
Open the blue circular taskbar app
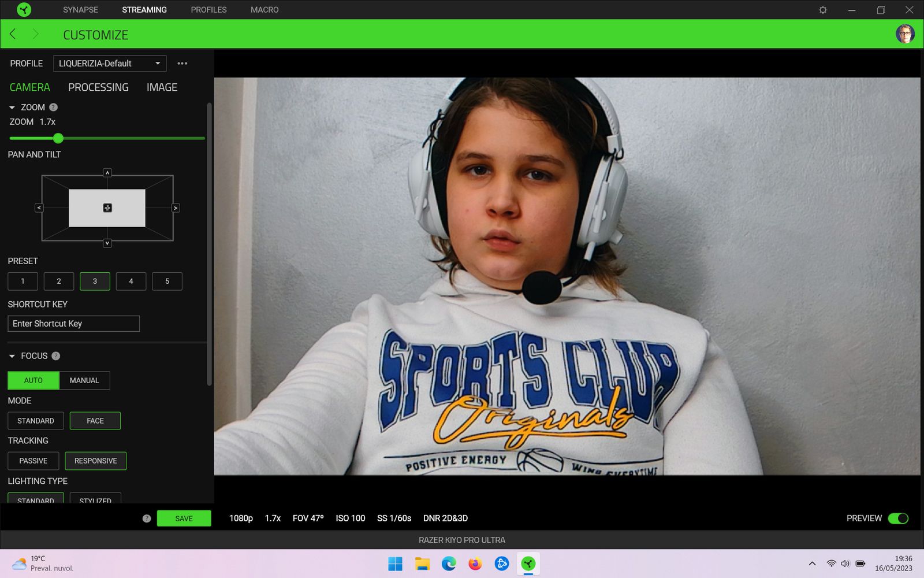[502, 564]
